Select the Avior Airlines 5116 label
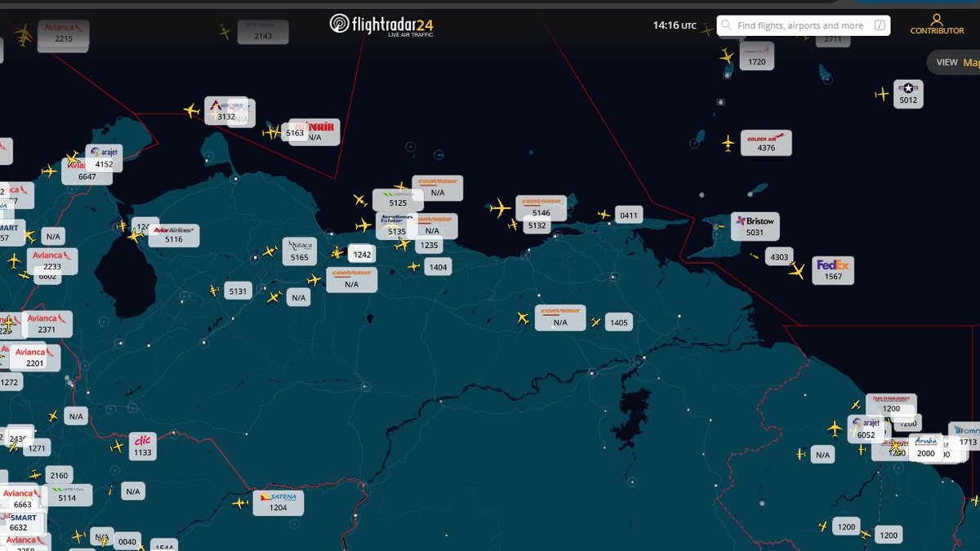 pos(174,235)
